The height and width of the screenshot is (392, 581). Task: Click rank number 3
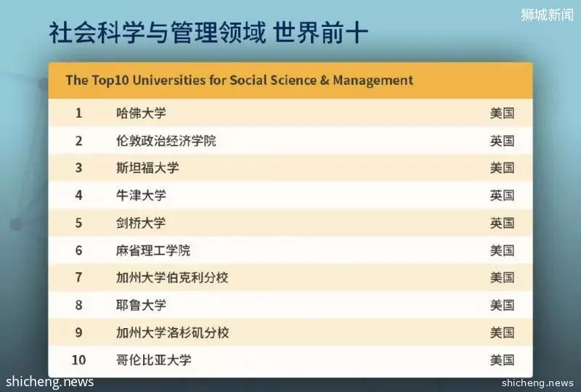tap(78, 168)
